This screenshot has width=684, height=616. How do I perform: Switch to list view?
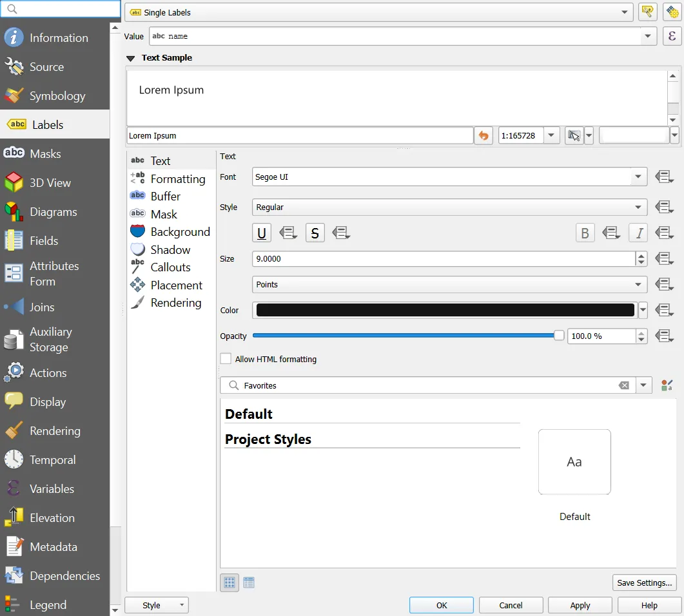pos(249,582)
